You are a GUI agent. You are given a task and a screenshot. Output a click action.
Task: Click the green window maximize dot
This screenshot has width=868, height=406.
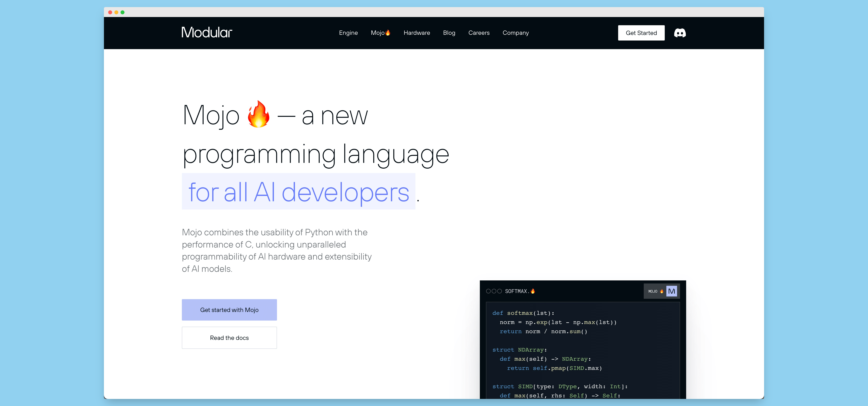123,12
